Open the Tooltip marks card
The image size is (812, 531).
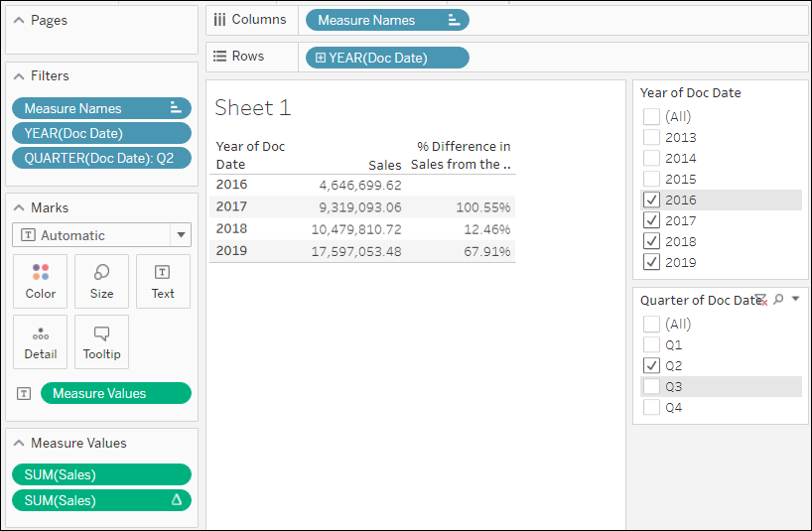point(101,341)
